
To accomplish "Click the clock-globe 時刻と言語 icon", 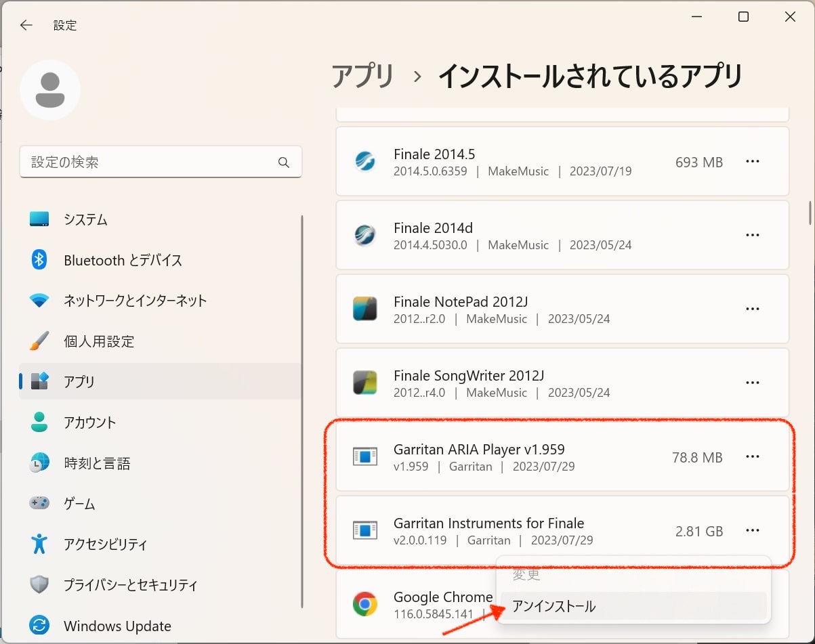I will (39, 463).
